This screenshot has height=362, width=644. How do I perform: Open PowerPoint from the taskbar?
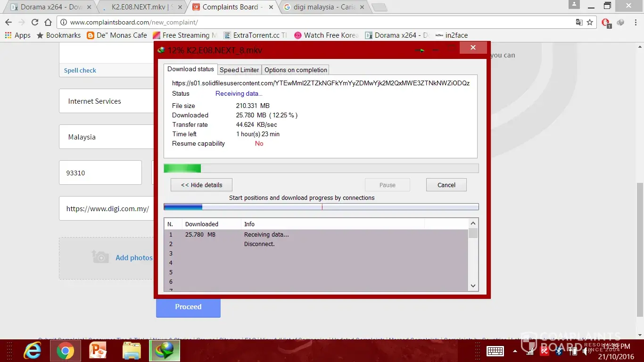click(99, 351)
